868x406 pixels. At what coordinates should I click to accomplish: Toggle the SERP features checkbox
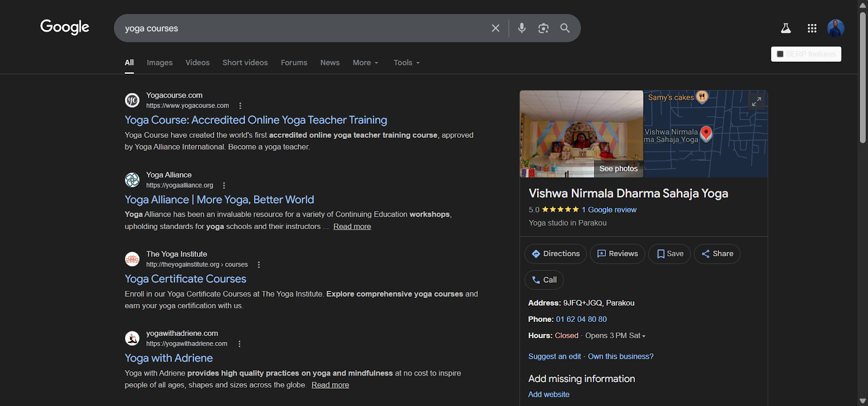[780, 54]
